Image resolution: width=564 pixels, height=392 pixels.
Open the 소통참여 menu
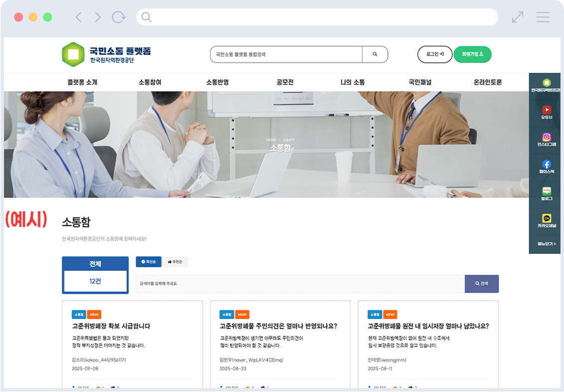click(150, 82)
